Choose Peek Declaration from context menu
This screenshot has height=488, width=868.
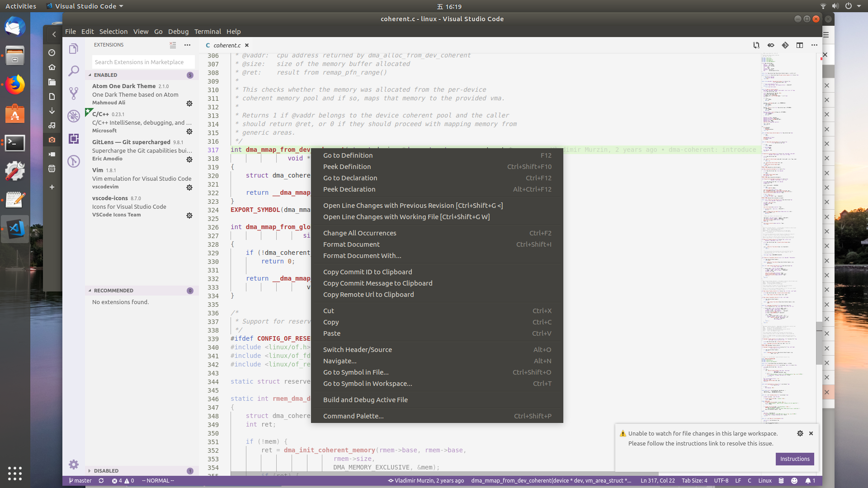(437, 189)
